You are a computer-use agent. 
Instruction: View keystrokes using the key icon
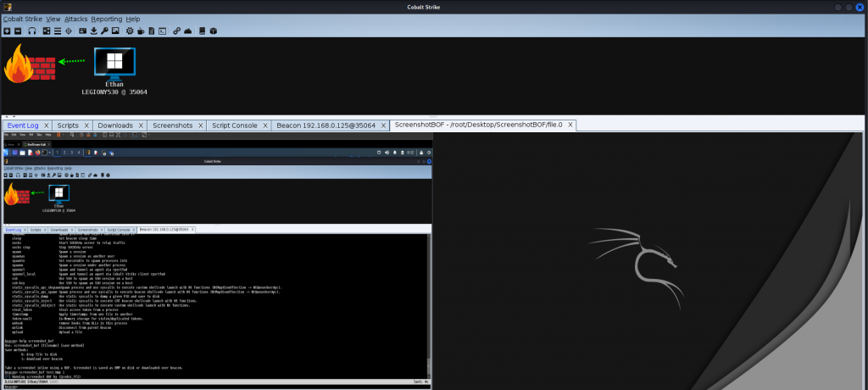click(104, 31)
